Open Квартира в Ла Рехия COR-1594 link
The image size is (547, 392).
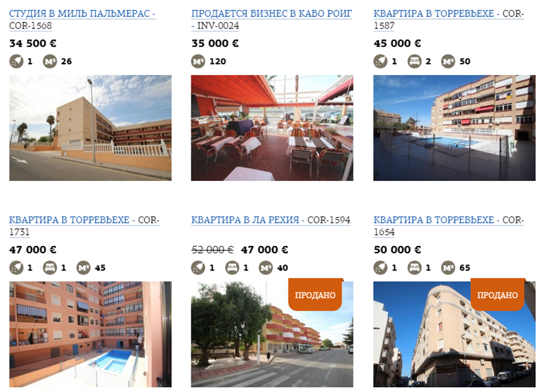tap(270, 220)
